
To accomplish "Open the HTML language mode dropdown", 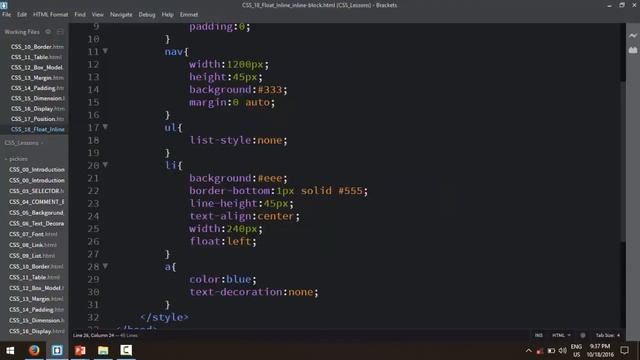I will tap(561, 335).
